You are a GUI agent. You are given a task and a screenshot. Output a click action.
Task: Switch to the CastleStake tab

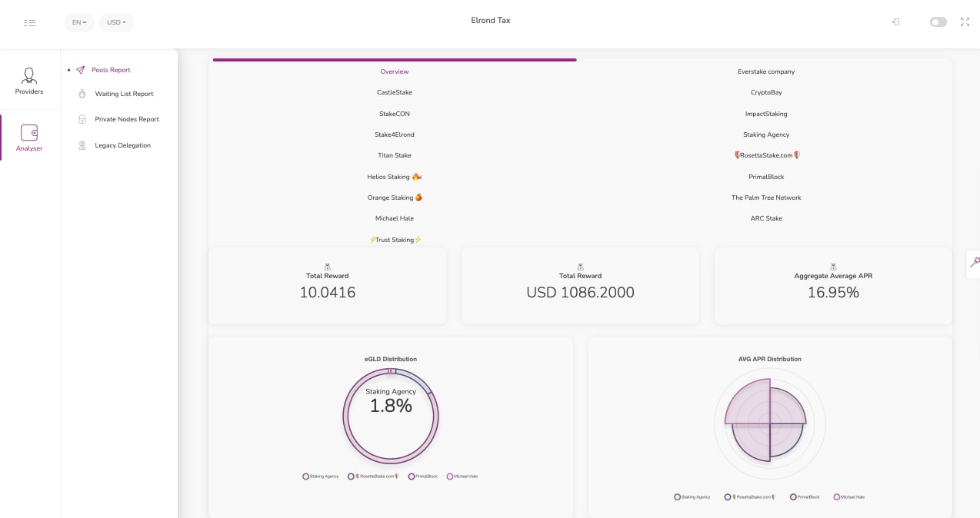click(395, 92)
